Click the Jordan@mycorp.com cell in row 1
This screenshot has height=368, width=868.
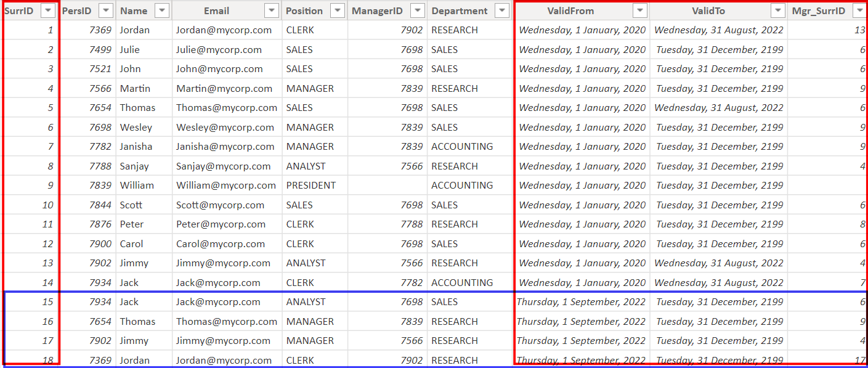point(224,30)
